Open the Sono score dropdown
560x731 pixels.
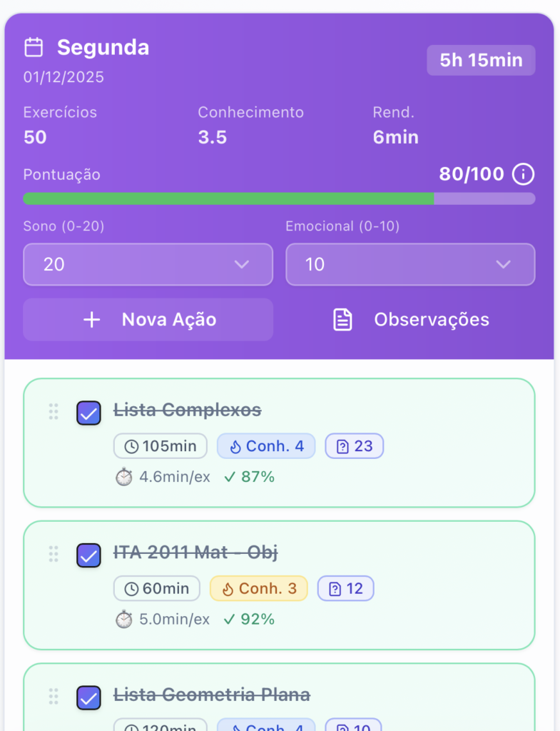pyautogui.click(x=148, y=265)
